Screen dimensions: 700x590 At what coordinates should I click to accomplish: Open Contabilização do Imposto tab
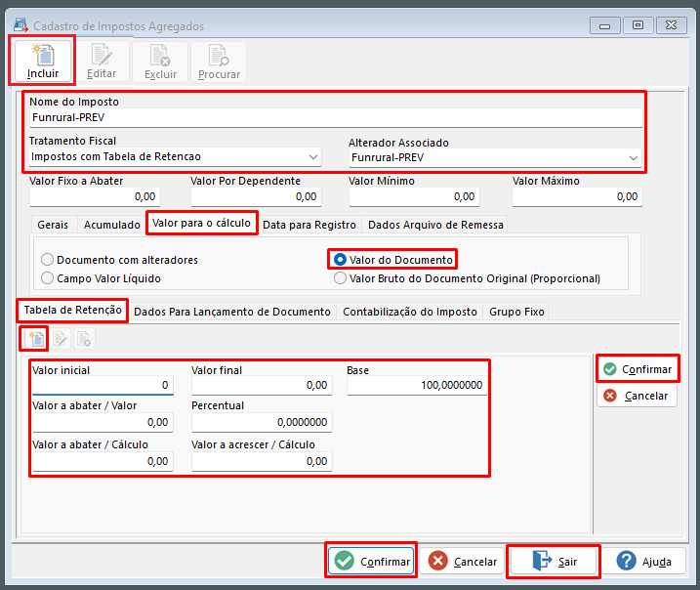[x=410, y=312]
